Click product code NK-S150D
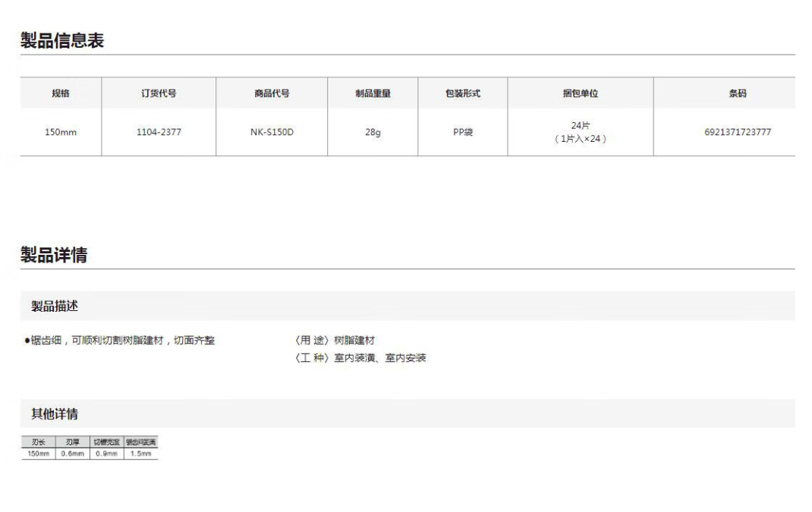812x512 pixels. click(272, 132)
